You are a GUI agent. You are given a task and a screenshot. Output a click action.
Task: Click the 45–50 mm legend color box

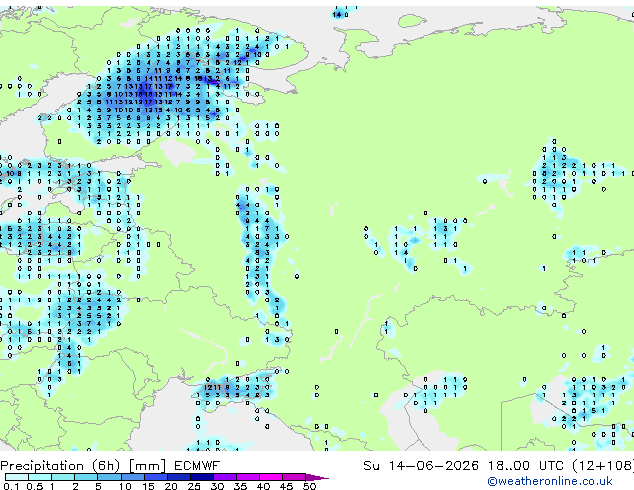tap(294, 477)
